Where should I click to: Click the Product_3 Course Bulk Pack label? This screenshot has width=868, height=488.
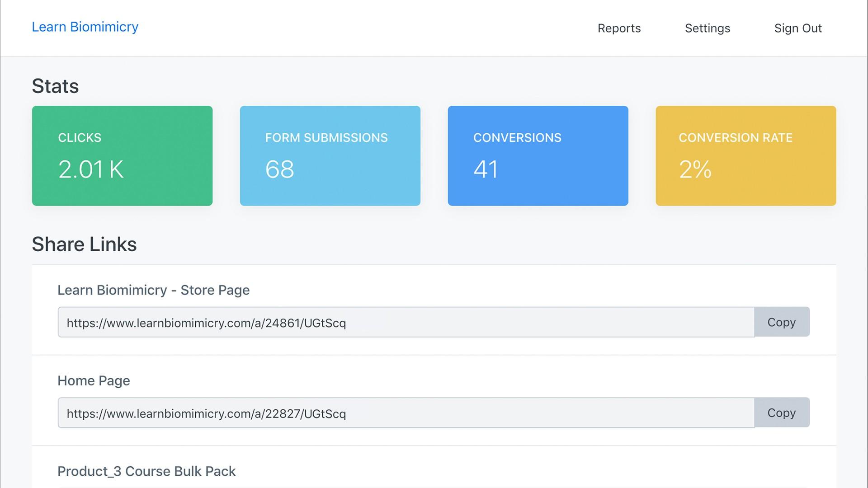point(146,471)
